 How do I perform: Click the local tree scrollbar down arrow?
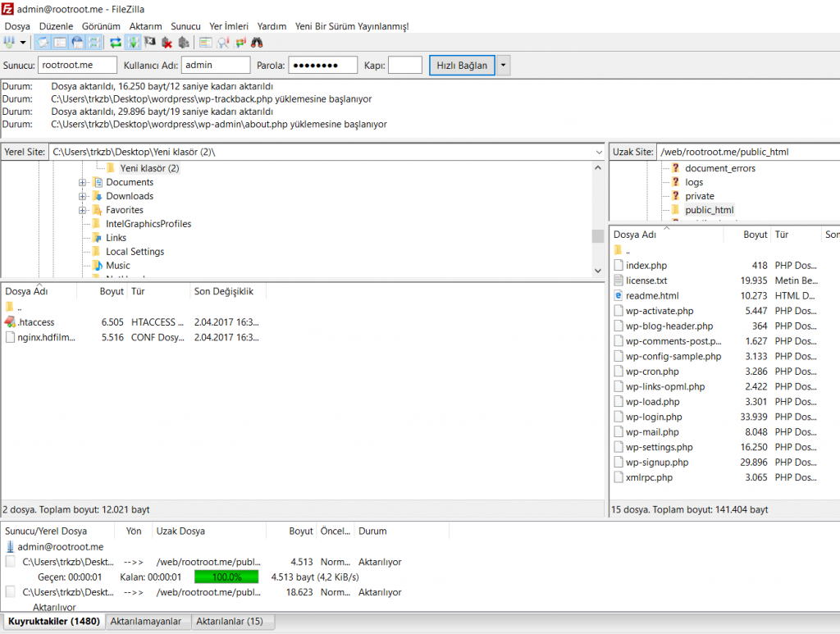[598, 271]
